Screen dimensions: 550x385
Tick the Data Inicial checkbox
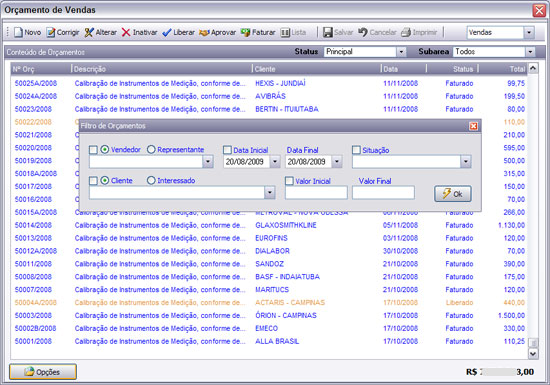pos(227,150)
